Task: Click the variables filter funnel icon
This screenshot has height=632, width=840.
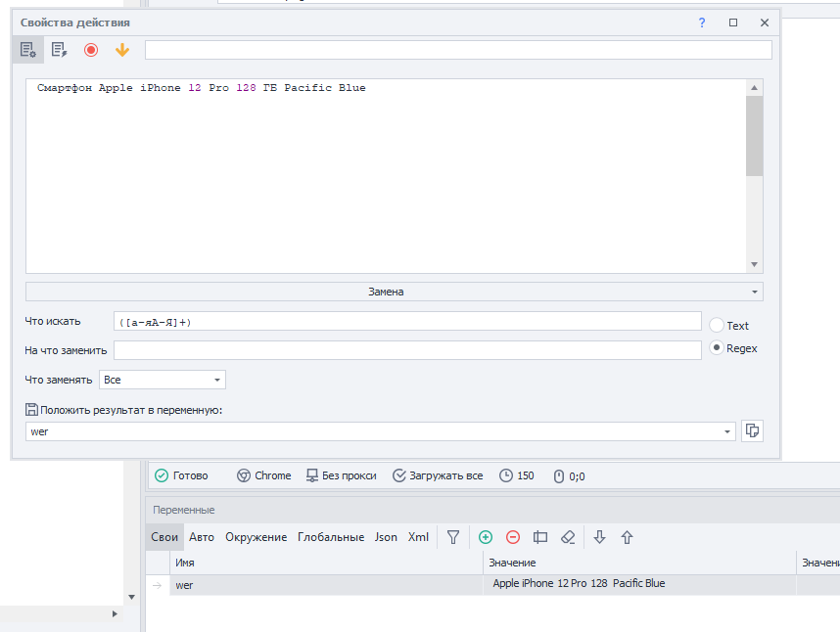Action: (x=453, y=537)
